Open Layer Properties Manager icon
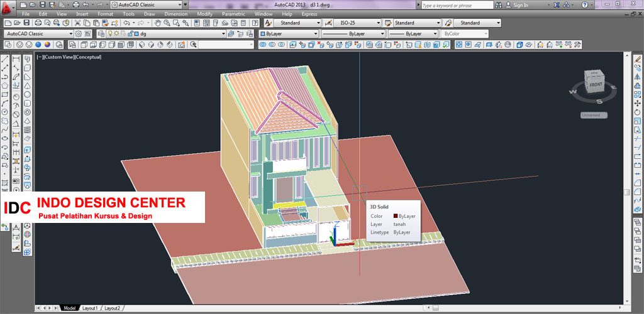 pos(101,34)
